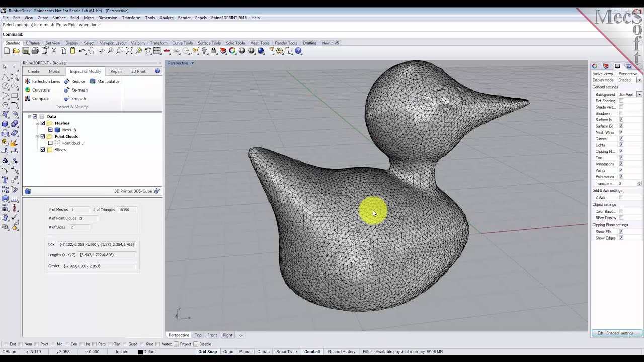Select the Pan hand tool
The image size is (644, 362).
[91, 51]
